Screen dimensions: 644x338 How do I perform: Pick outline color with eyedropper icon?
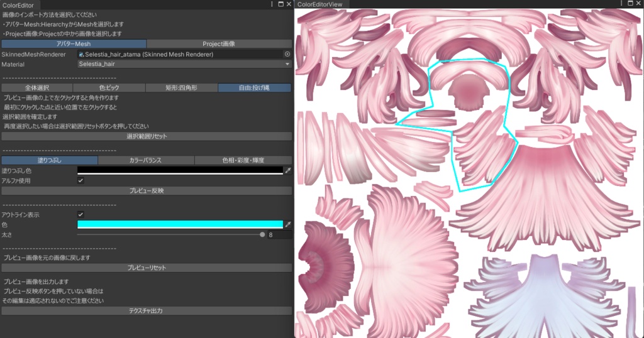coord(288,224)
